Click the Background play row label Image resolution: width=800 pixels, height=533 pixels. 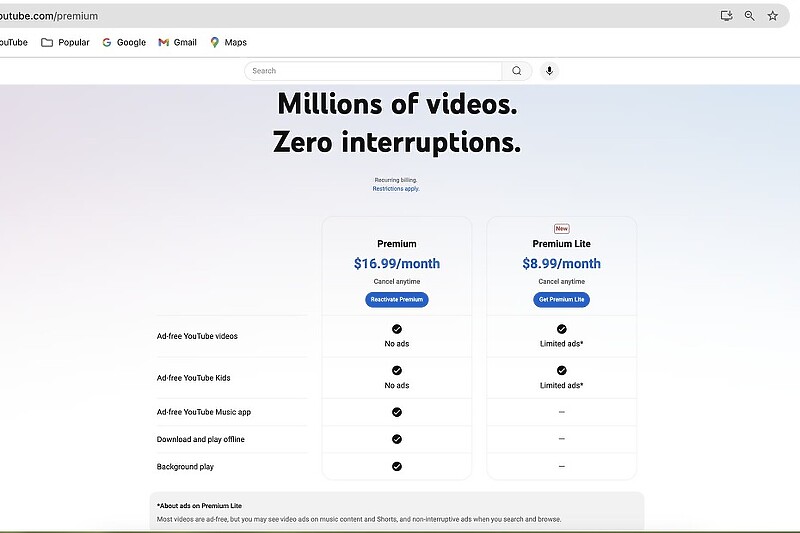[x=185, y=467]
